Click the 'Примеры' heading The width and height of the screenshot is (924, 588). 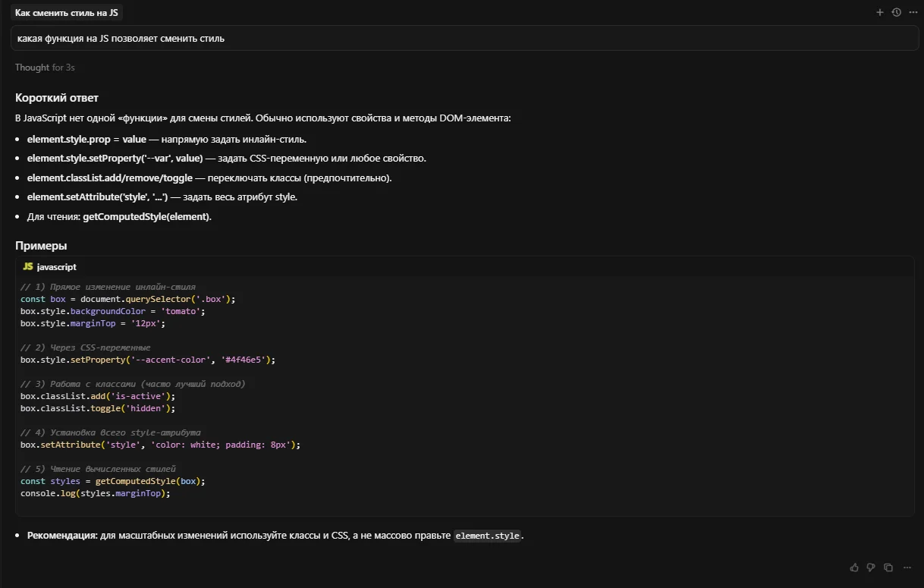[41, 246]
